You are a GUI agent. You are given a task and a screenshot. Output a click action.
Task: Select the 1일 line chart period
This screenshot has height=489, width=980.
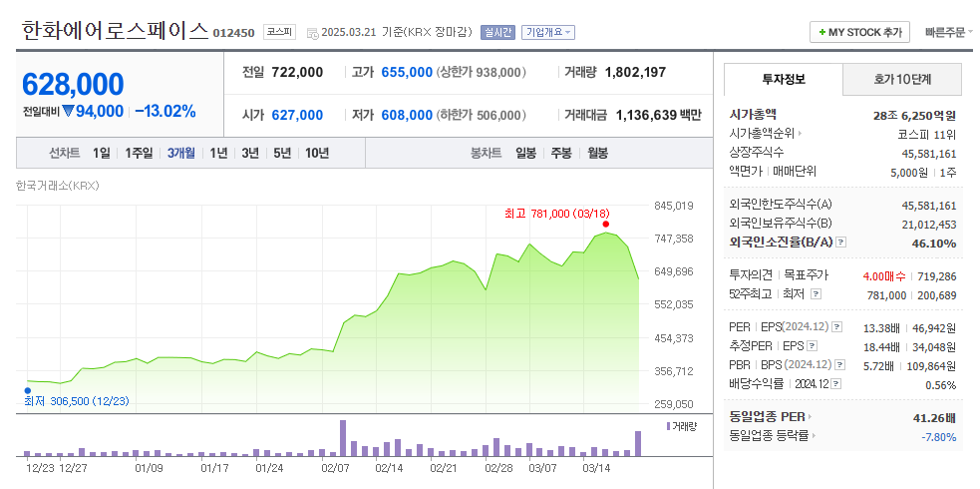pyautogui.click(x=102, y=153)
